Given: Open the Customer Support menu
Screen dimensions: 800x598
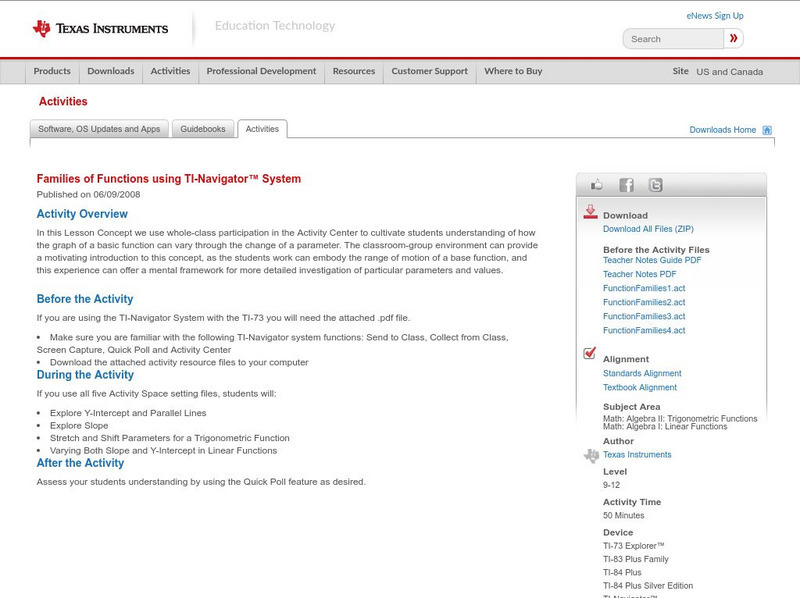Looking at the screenshot, I should [428, 71].
